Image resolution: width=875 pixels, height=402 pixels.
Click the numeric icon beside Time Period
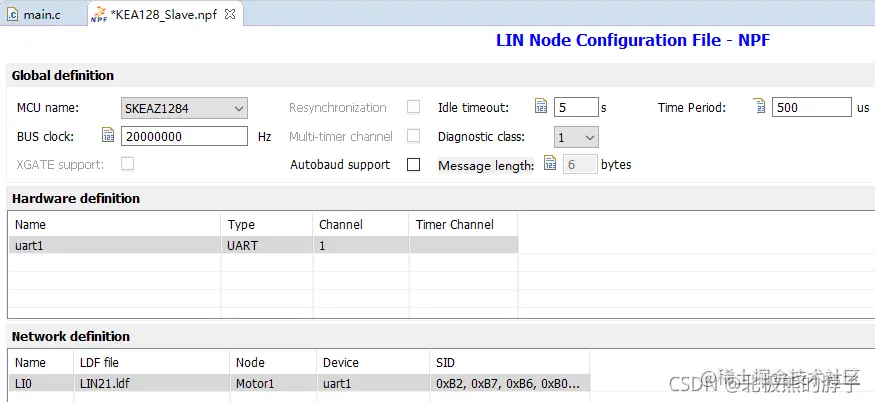pos(759,107)
